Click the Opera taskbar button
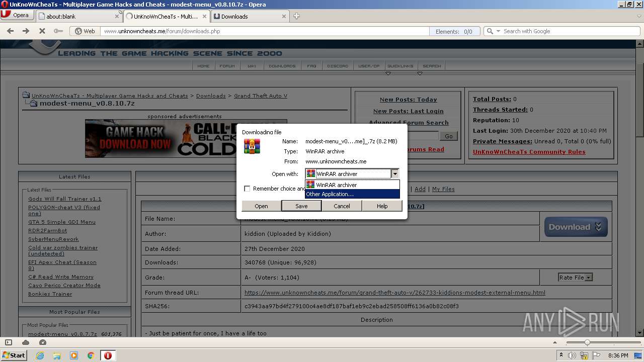 click(108, 355)
